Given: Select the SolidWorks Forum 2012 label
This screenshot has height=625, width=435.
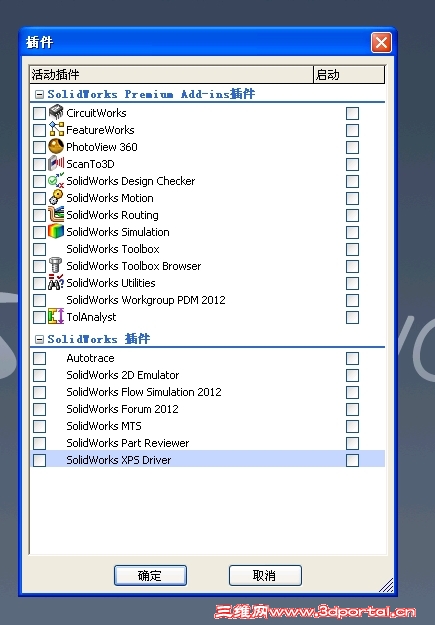Looking at the screenshot, I should pos(122,409).
